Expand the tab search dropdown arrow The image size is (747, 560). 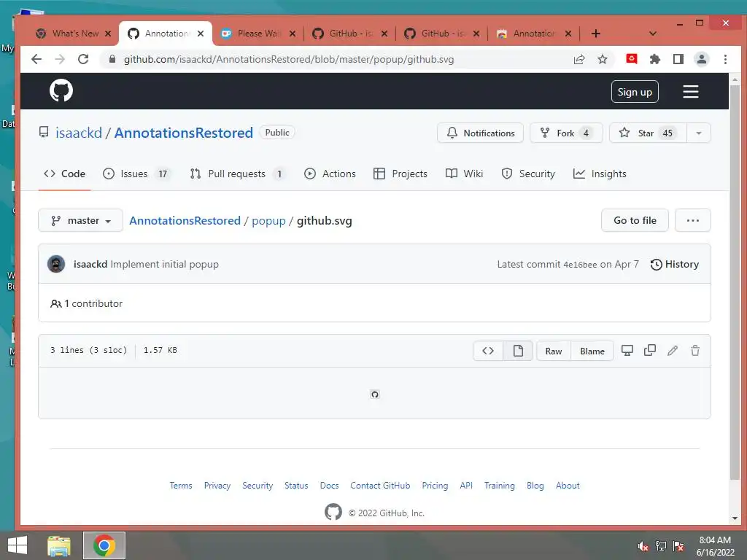(653, 34)
